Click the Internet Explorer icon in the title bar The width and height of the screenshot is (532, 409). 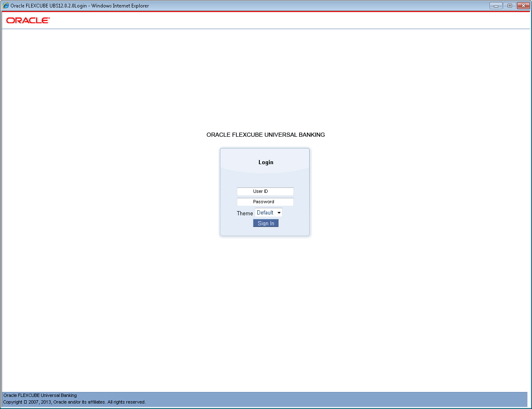pyautogui.click(x=6, y=6)
